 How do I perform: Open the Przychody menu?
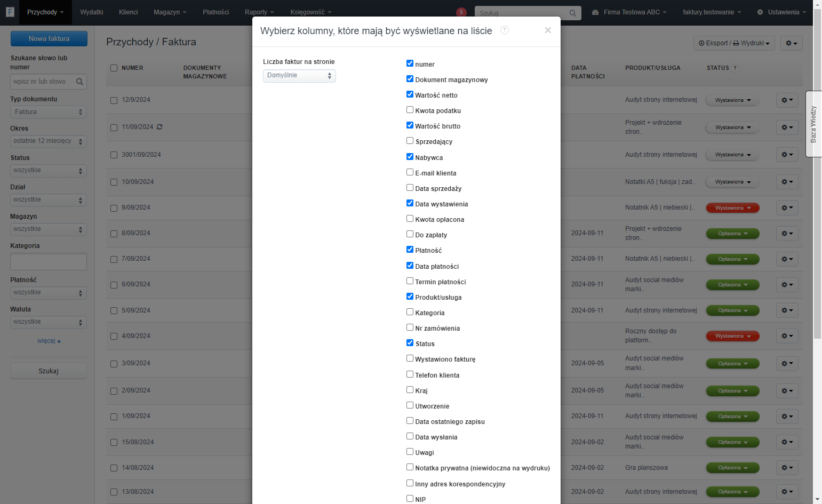coord(45,12)
